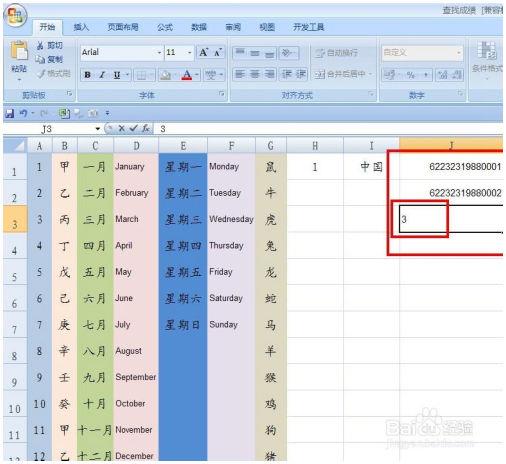Click the Cut scissors icon
The height and width of the screenshot is (464, 506).
coord(40,45)
